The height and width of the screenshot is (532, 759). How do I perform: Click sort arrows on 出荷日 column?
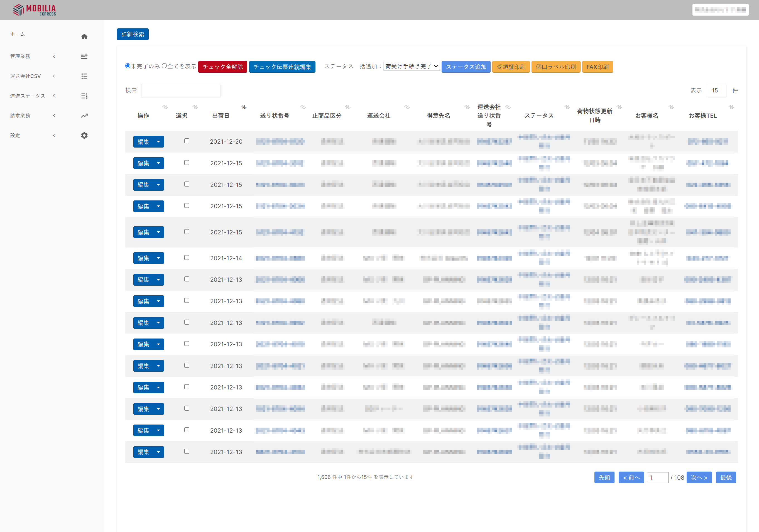point(244,107)
